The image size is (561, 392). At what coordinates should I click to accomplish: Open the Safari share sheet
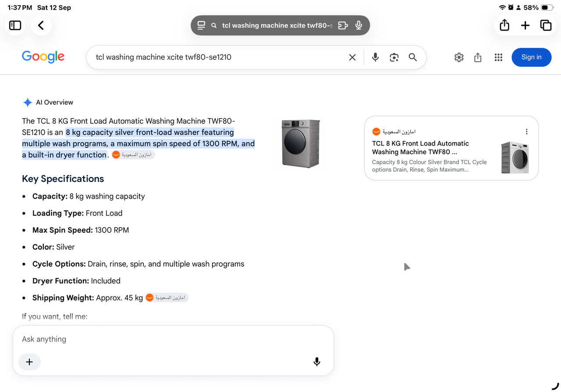pos(504,25)
